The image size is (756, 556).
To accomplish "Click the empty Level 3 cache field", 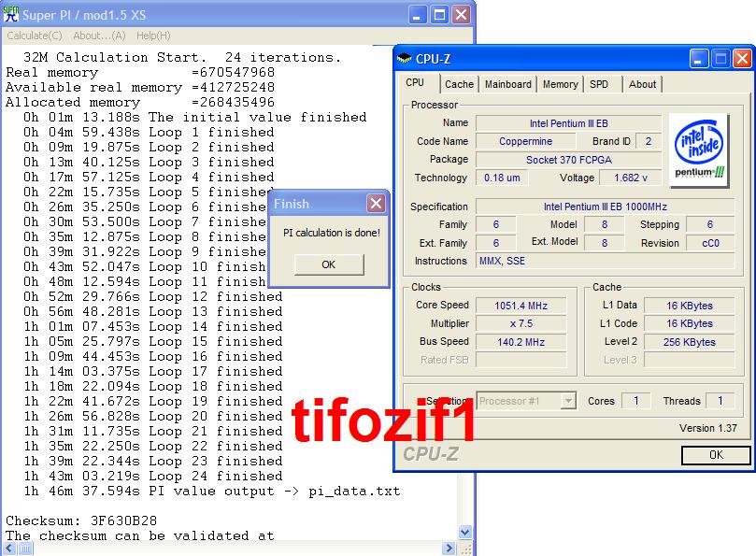I will tap(689, 360).
